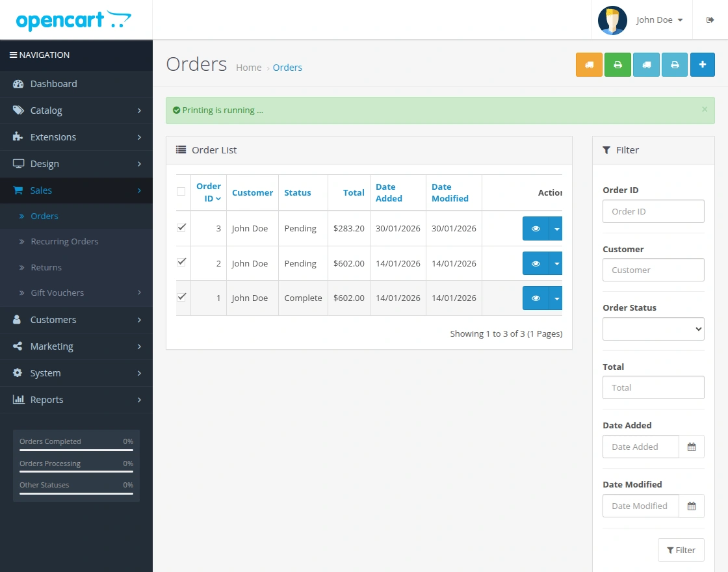Screen dimensions: 728x572
Task: View order 2 with eye button
Action: click(536, 263)
